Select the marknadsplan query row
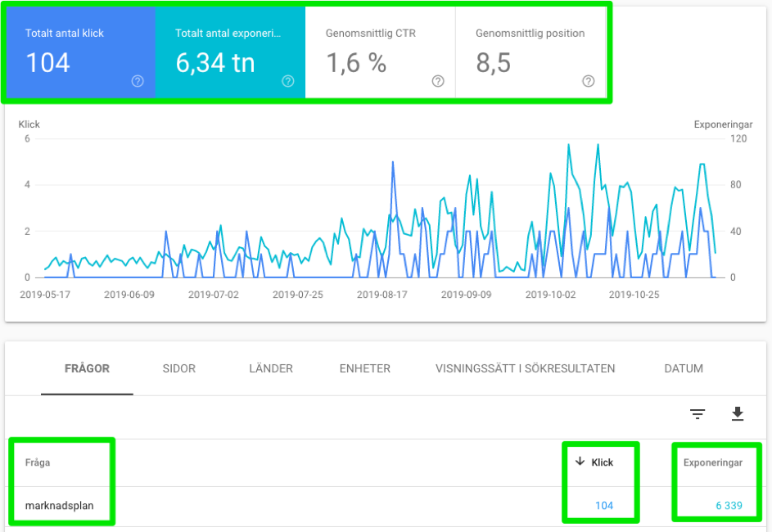 point(61,506)
